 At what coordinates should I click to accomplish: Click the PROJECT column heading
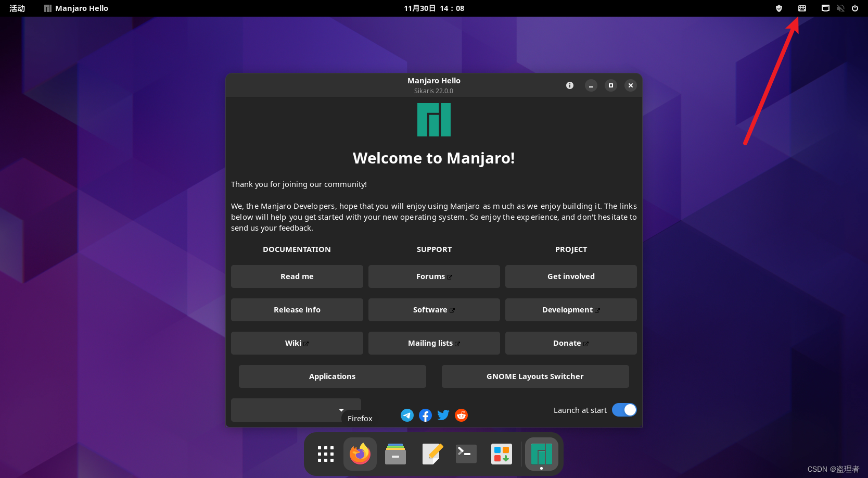571,249
